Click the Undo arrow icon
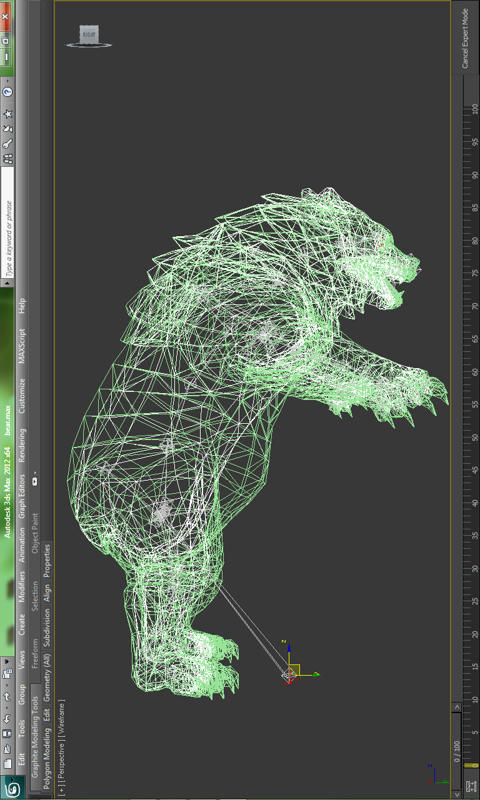 click(x=7, y=718)
